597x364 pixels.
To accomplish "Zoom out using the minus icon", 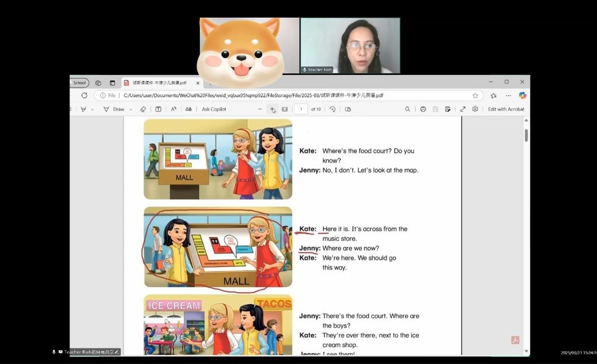I will (260, 109).
